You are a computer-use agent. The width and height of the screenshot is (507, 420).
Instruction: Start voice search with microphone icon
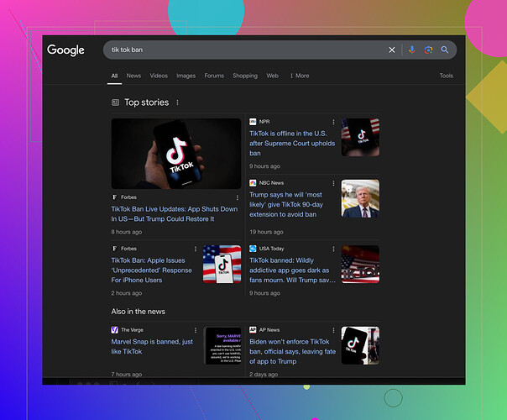(411, 50)
